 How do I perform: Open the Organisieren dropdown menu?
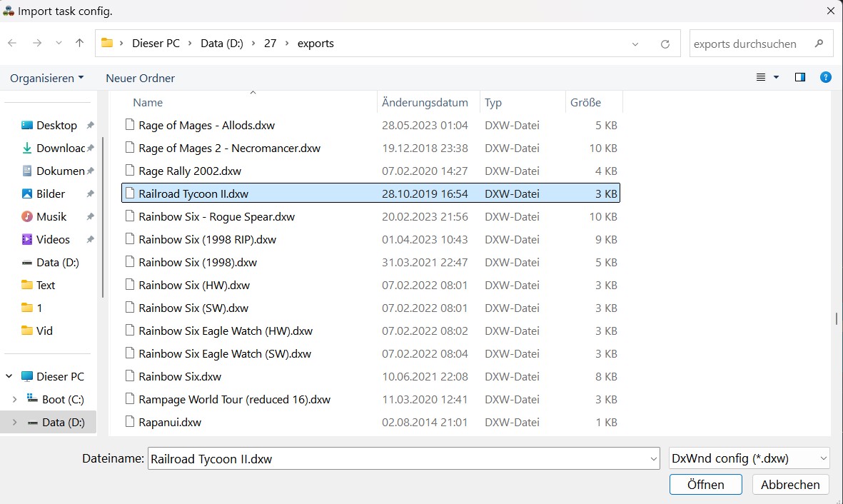point(47,78)
